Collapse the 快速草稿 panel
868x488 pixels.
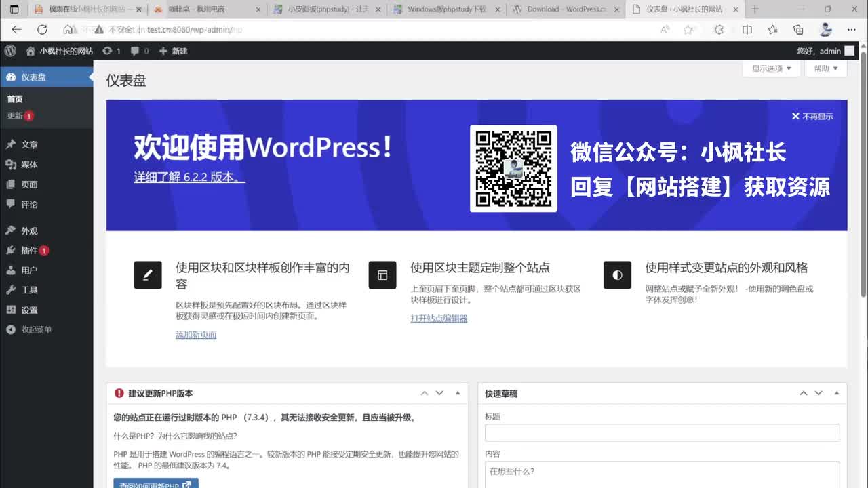point(837,393)
